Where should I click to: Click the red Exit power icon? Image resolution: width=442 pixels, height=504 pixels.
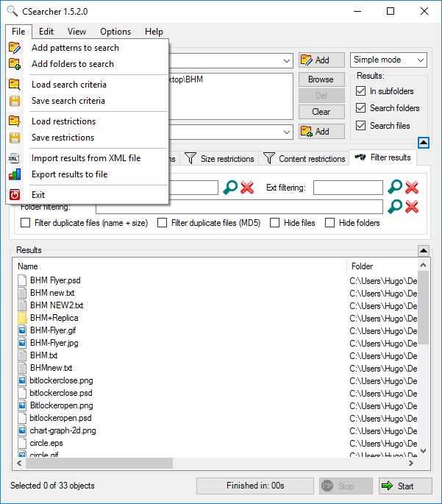click(x=15, y=195)
